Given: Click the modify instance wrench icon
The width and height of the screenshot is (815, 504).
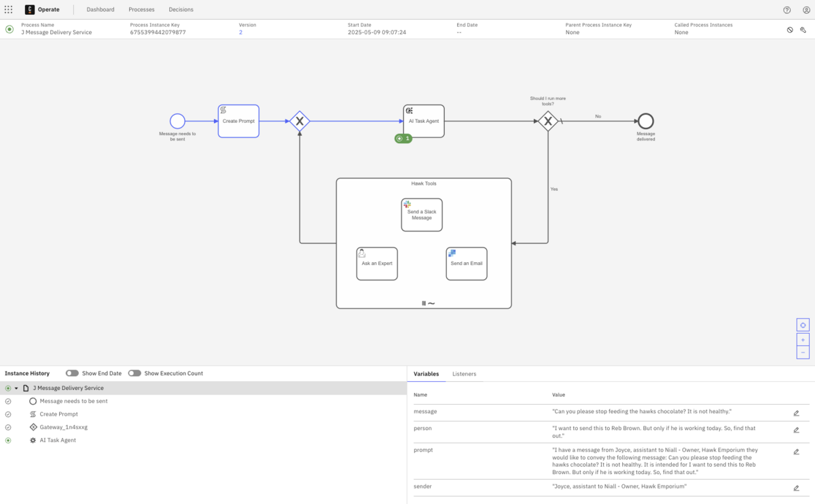Looking at the screenshot, I should coord(803,30).
